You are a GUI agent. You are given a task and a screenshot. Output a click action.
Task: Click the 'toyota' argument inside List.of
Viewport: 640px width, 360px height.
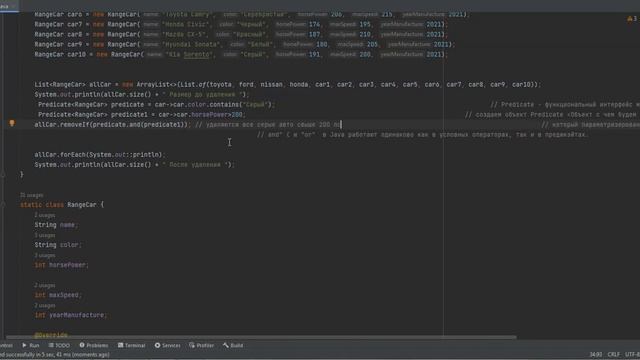click(220, 84)
